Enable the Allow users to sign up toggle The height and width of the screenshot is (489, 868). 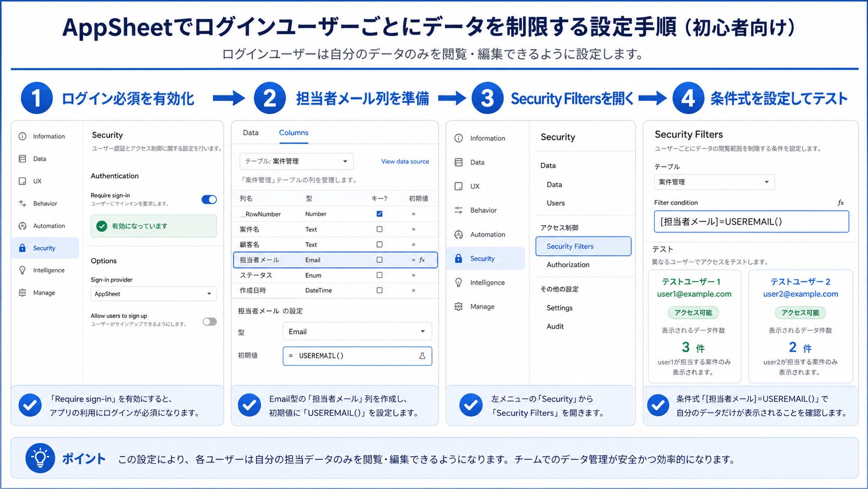click(x=210, y=322)
